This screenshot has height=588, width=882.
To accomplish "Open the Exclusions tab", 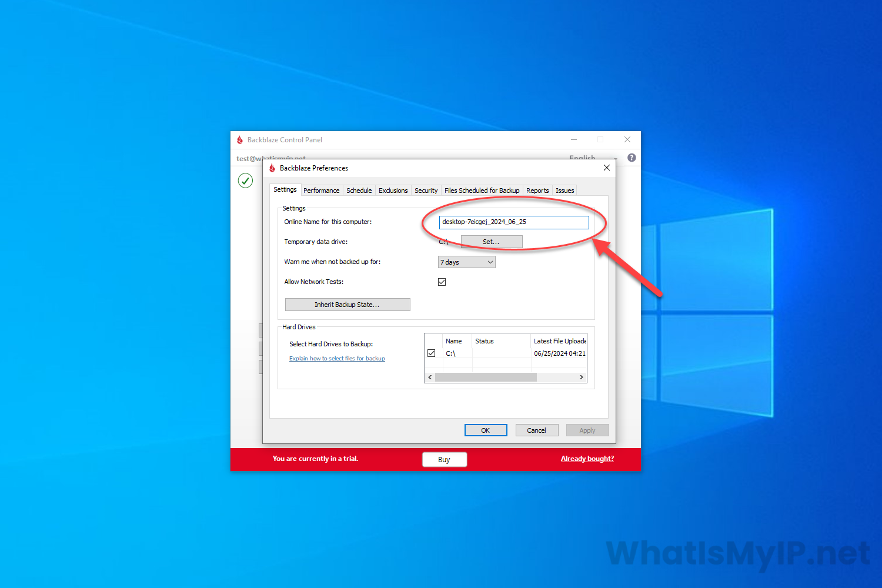I will point(393,191).
